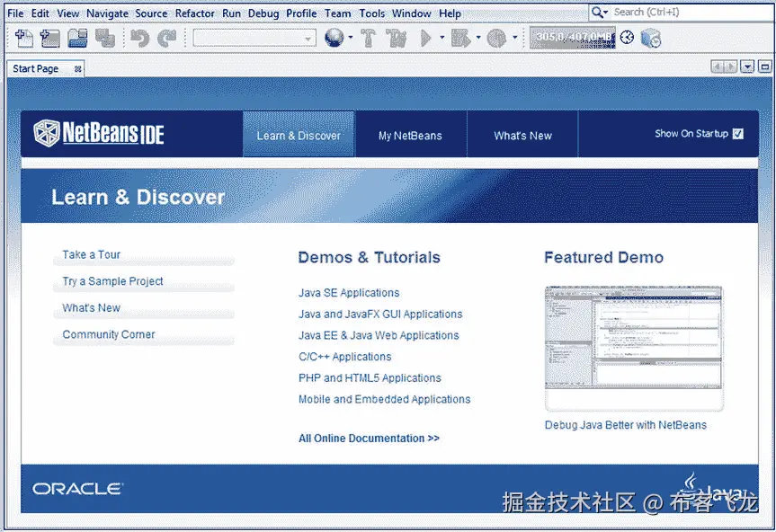
Task: Open dropdown arrow next to Profile icon
Action: (x=514, y=38)
